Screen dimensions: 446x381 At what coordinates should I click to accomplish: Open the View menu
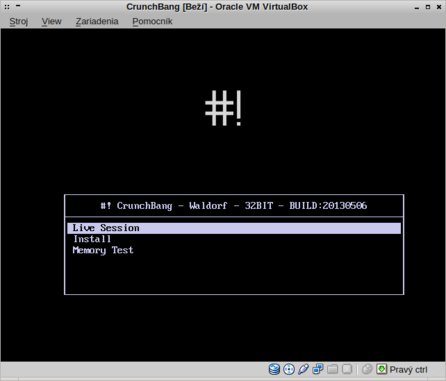51,21
